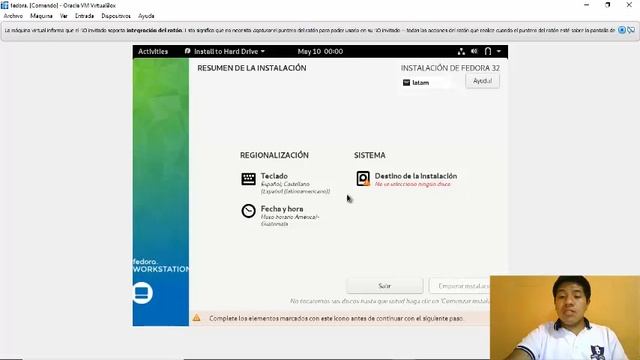Click Activities in the GNOME top bar

153,51
